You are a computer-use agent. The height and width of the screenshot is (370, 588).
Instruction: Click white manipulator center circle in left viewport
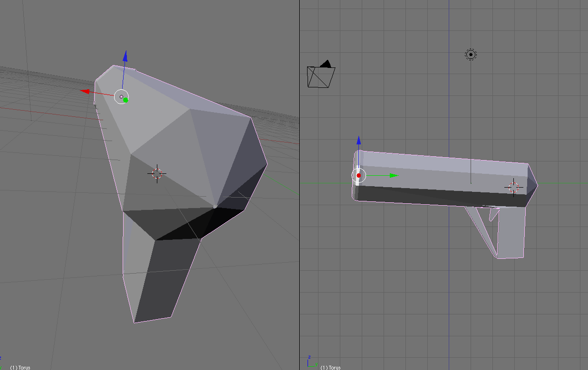(x=121, y=96)
